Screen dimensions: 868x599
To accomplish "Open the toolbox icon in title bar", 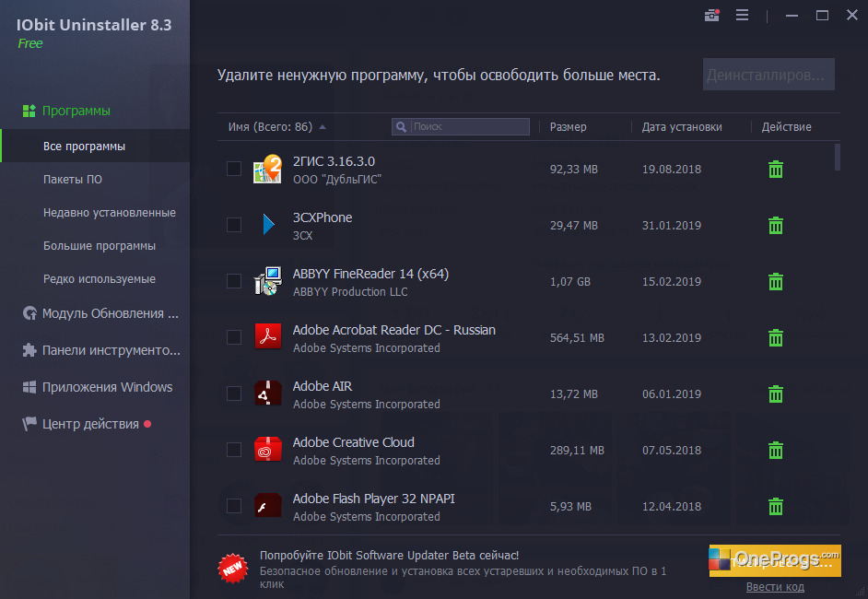I will click(712, 15).
